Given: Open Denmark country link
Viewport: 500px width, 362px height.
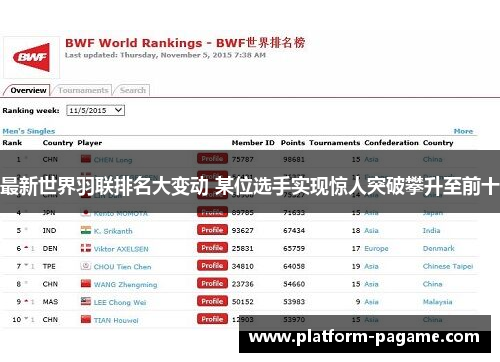Looking at the screenshot, I should (x=438, y=248).
